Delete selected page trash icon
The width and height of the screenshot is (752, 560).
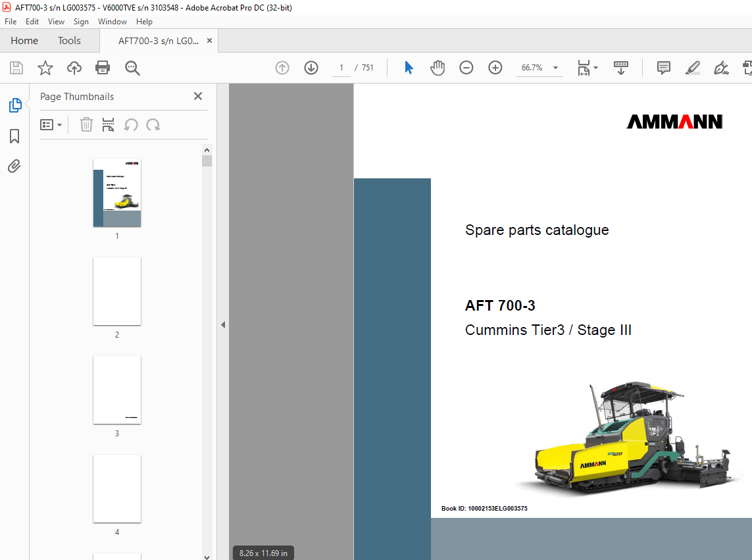[x=86, y=125]
